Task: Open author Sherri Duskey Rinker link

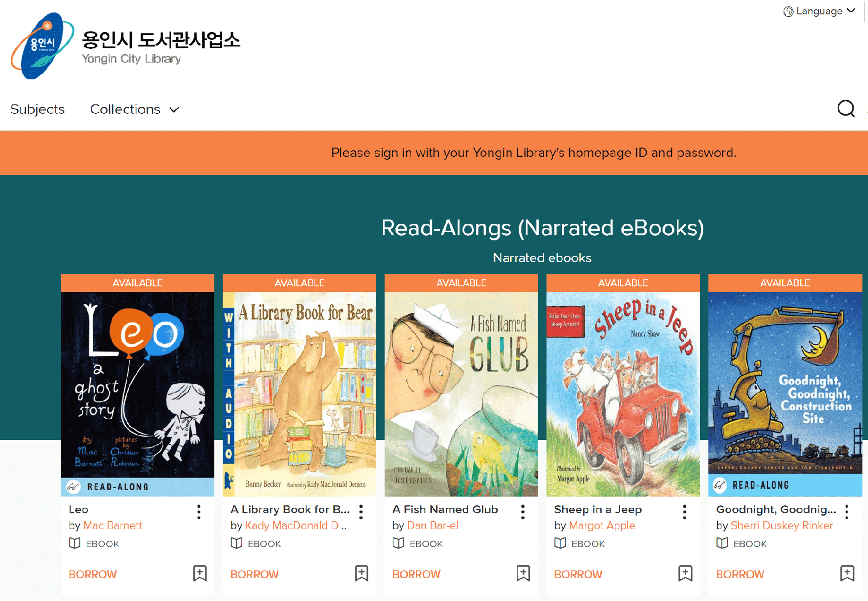Action: coord(782,525)
